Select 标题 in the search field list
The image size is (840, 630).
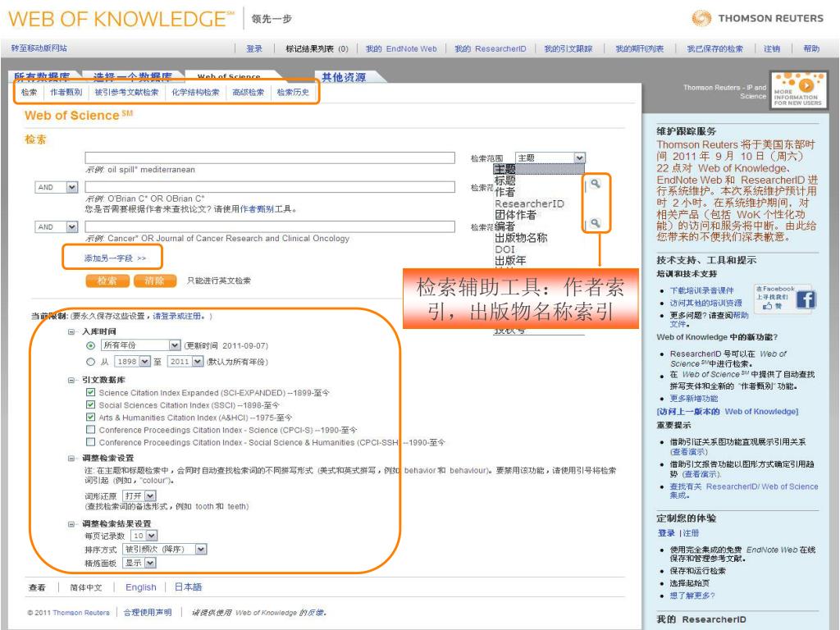(x=504, y=180)
